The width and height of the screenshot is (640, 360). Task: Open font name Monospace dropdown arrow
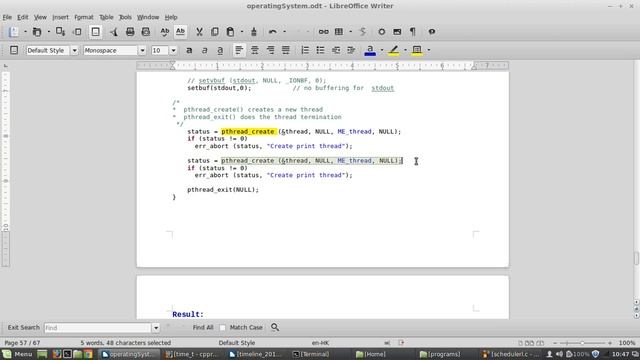coord(142,51)
